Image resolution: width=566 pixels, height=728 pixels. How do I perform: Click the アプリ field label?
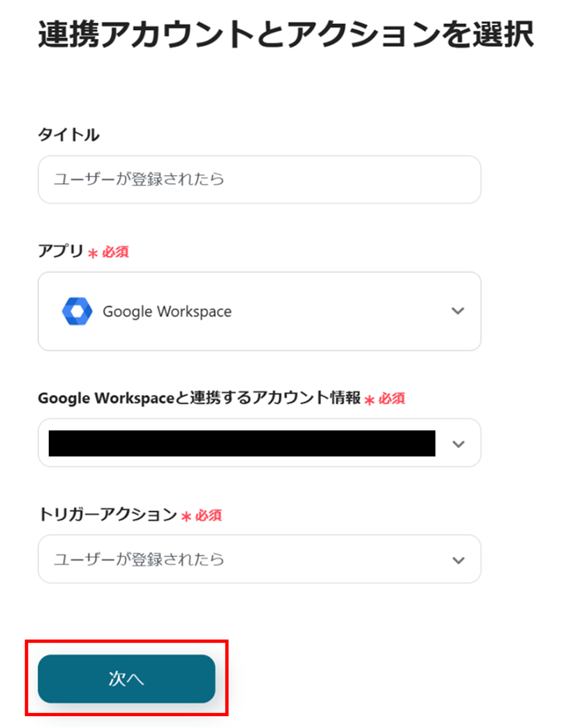(x=61, y=251)
